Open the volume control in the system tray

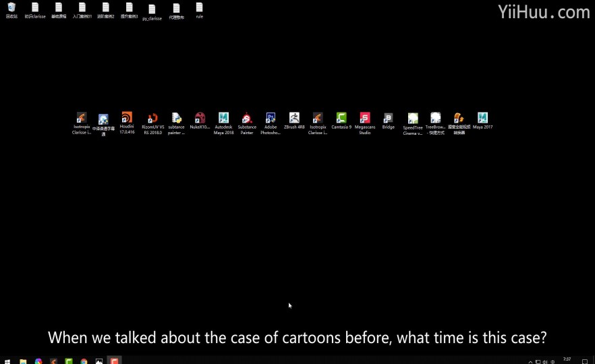pyautogui.click(x=545, y=362)
